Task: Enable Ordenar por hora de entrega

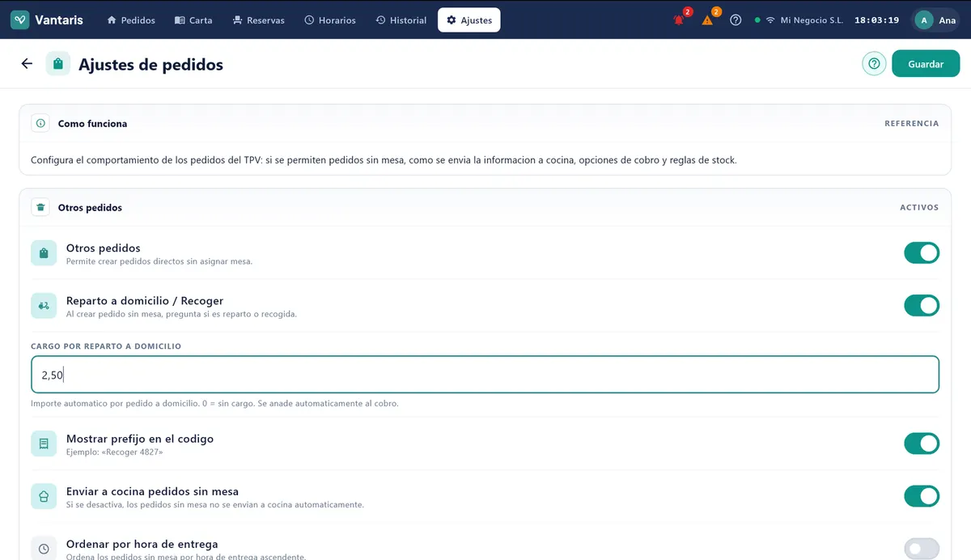Action: 922,549
